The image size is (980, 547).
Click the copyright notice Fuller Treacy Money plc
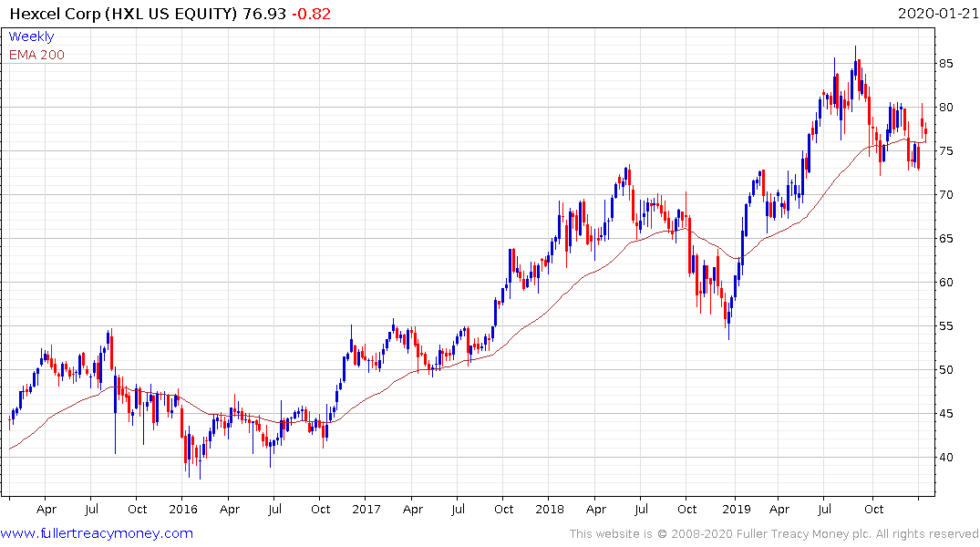pyautogui.click(x=774, y=534)
